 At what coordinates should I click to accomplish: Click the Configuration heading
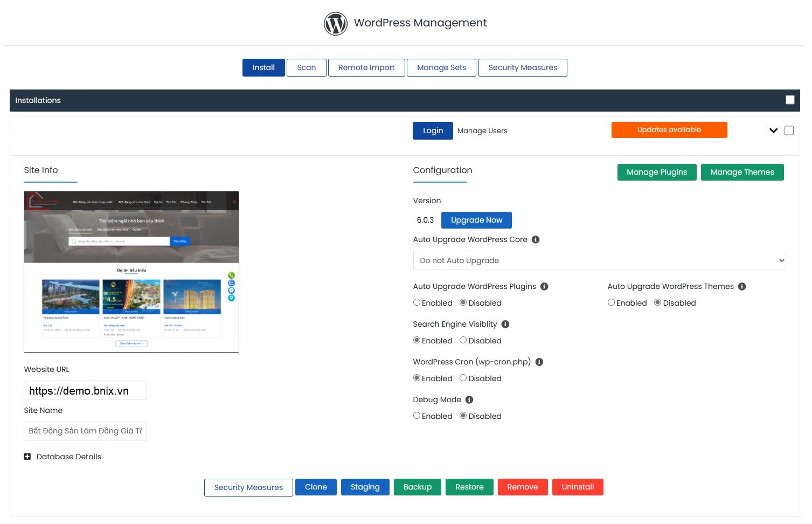pyautogui.click(x=442, y=170)
